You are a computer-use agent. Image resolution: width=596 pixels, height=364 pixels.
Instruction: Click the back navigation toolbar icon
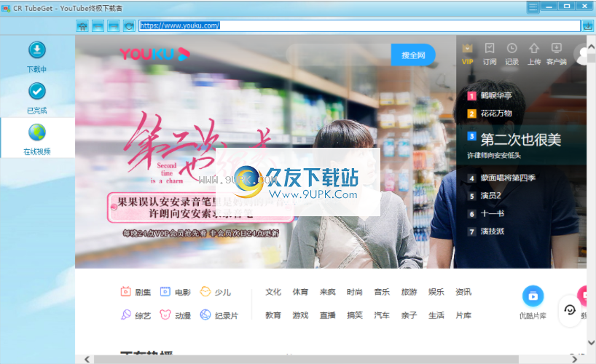98,25
